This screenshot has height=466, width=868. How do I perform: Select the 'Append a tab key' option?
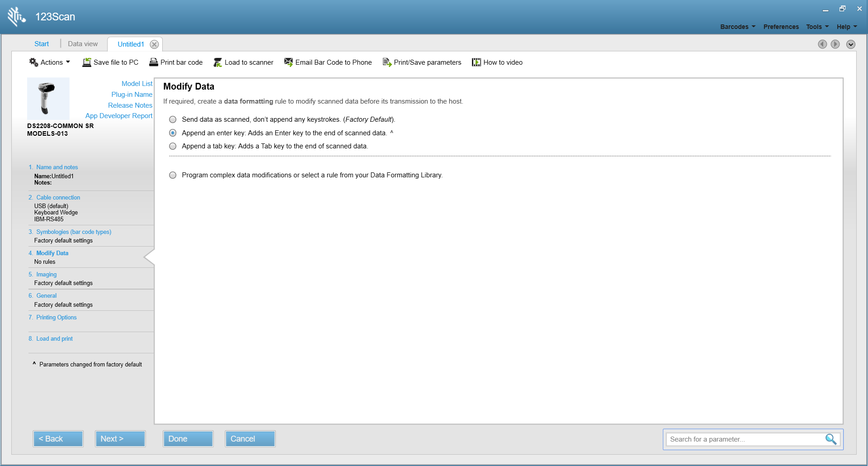click(x=173, y=146)
